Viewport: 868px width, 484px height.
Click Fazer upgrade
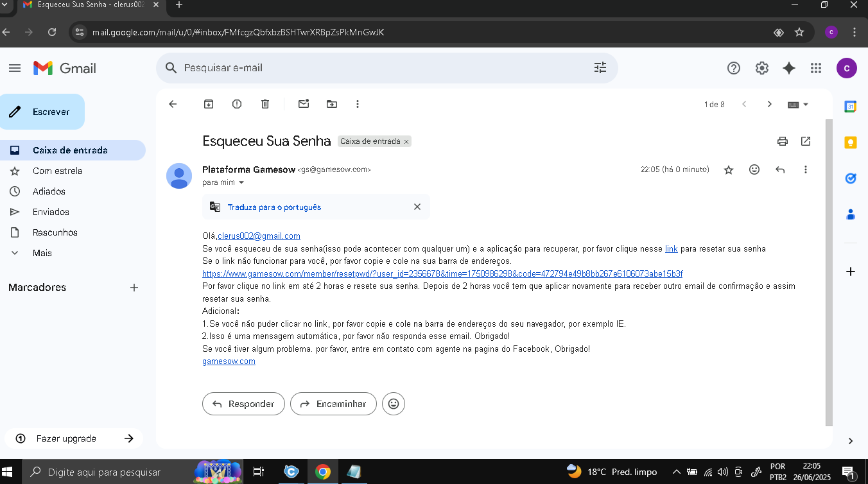[x=74, y=438]
